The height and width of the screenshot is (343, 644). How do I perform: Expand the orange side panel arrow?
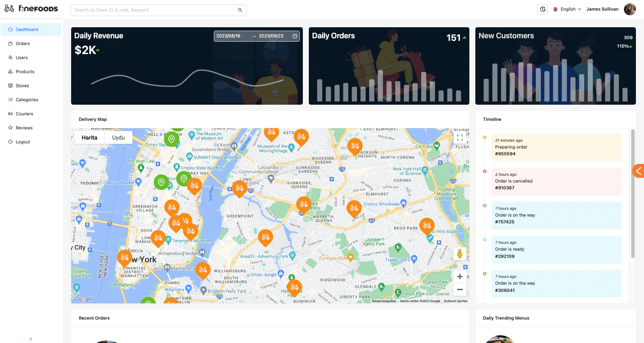click(x=638, y=171)
